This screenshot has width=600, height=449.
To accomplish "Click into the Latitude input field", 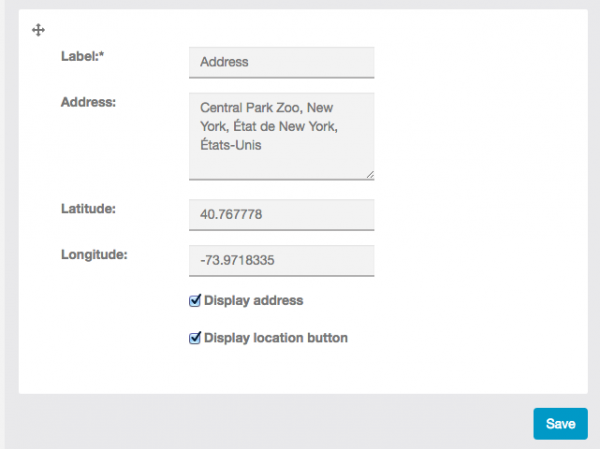I will pos(281,214).
